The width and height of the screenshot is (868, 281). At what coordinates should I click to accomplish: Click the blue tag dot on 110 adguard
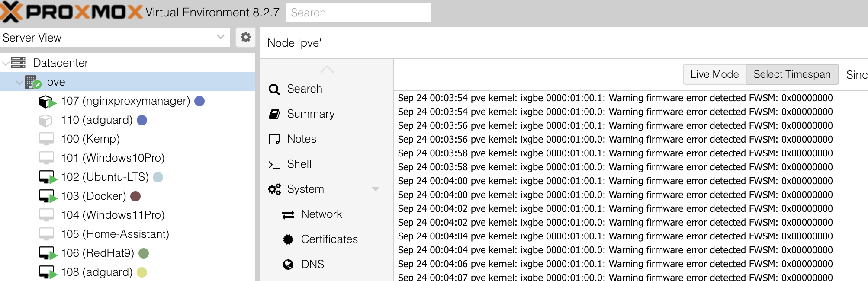(142, 120)
